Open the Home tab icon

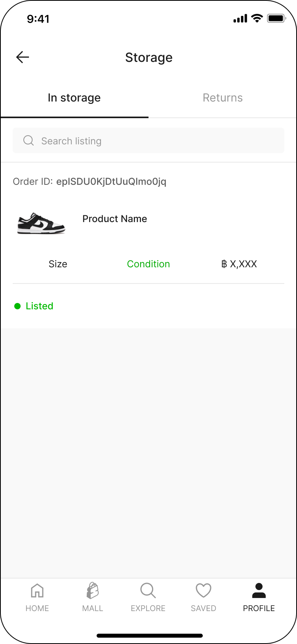point(37,591)
